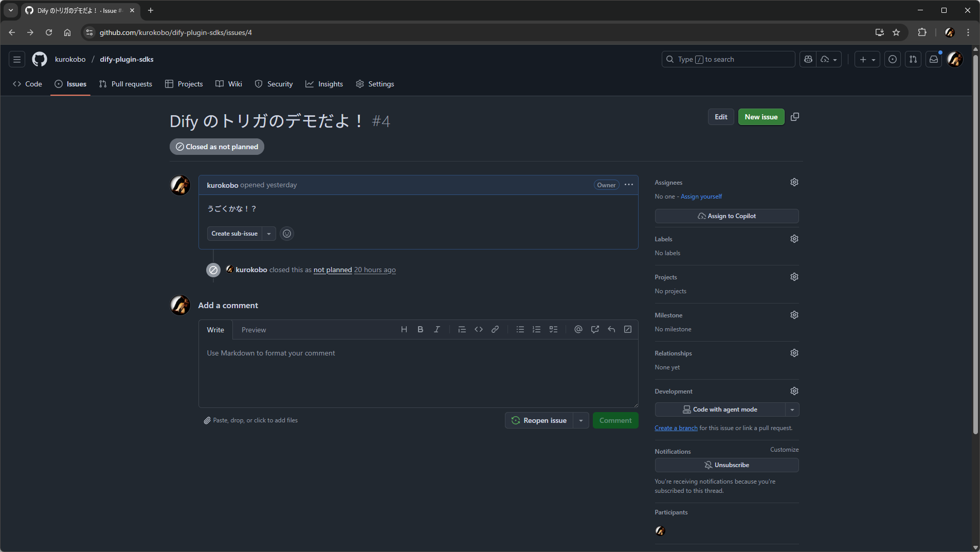Bookmark this page with the star icon

click(x=896, y=32)
